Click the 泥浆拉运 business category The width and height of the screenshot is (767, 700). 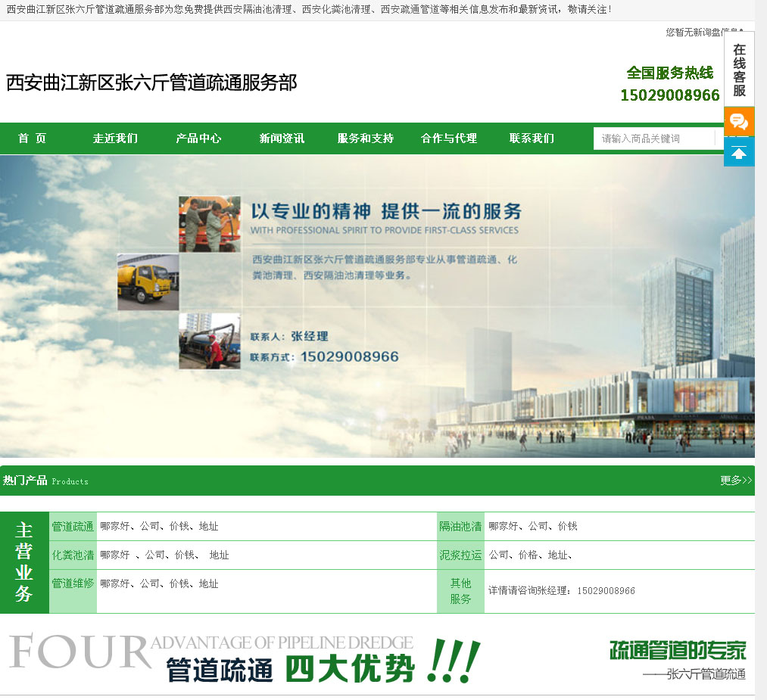(460, 555)
